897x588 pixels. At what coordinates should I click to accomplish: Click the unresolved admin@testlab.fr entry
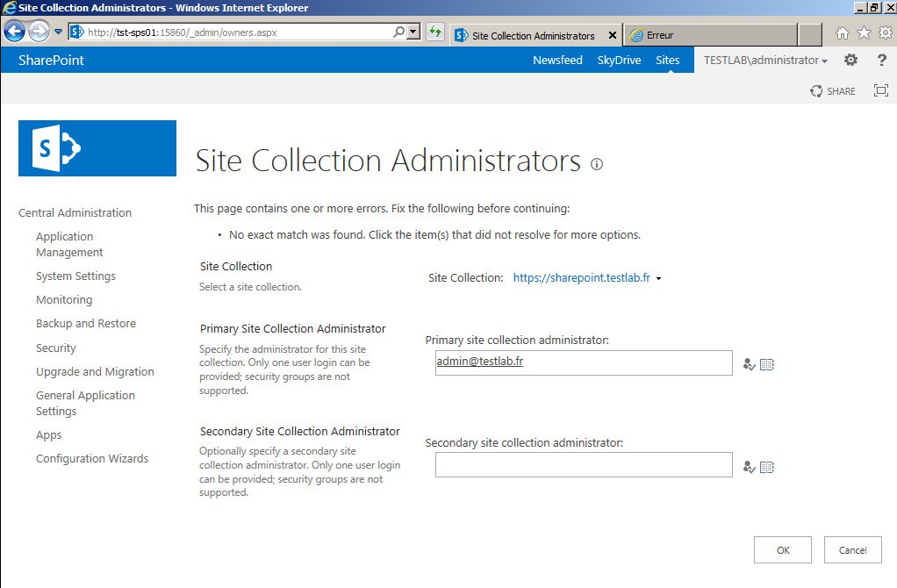click(479, 361)
